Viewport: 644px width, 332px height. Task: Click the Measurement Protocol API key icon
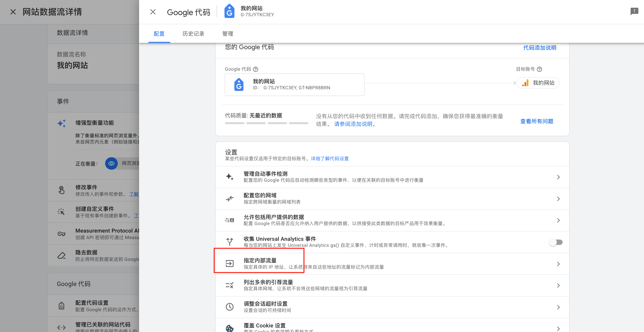pyautogui.click(x=61, y=234)
